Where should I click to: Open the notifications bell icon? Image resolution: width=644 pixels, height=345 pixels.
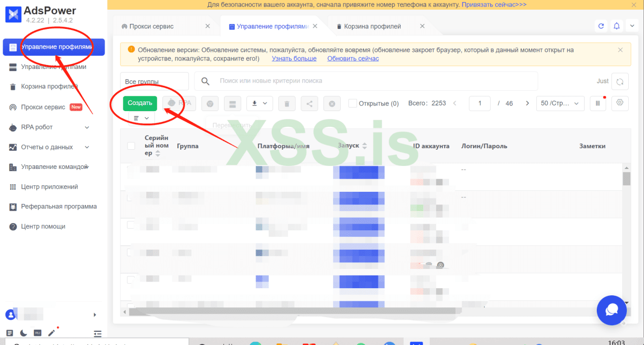[617, 26]
